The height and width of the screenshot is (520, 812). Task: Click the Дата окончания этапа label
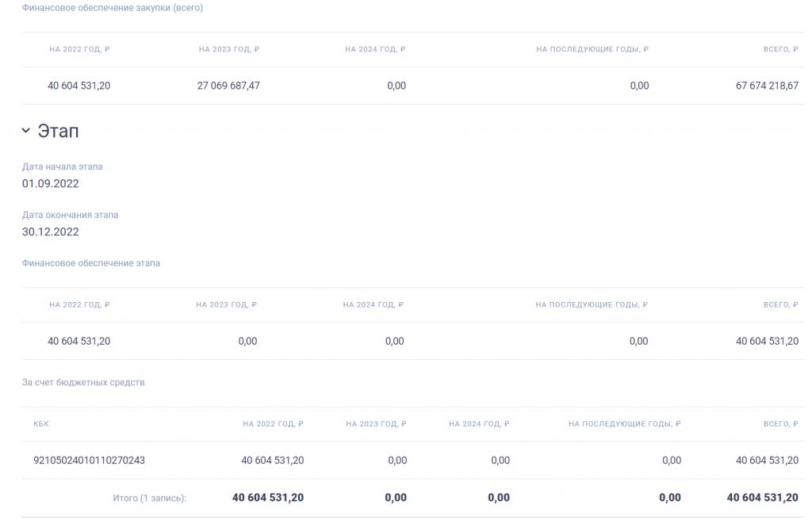(71, 215)
